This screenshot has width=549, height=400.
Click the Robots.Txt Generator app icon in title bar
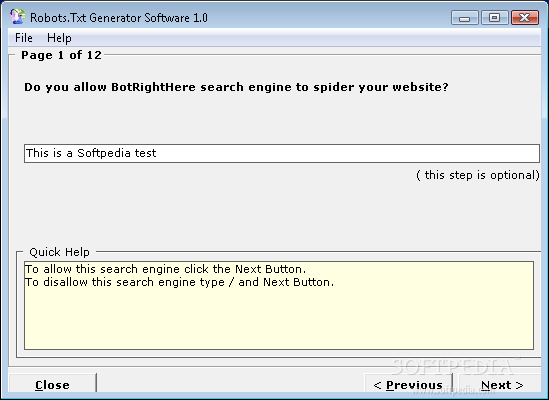pos(18,16)
